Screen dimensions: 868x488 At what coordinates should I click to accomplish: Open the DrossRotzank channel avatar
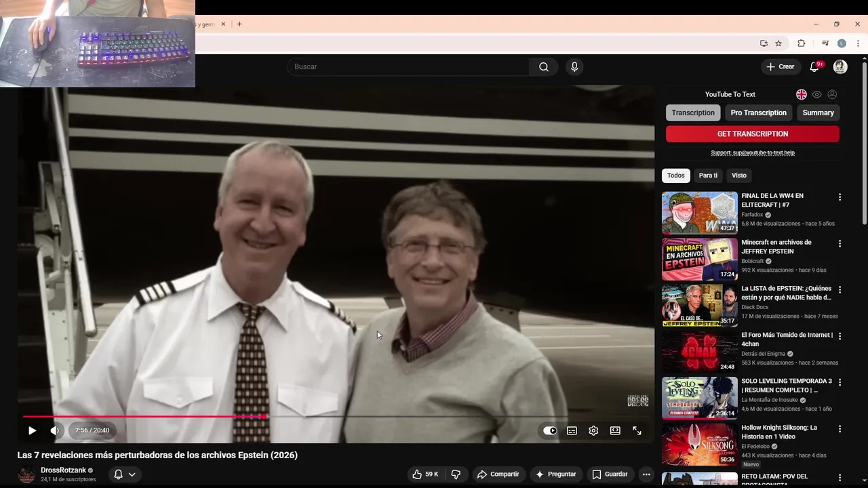pyautogui.click(x=26, y=474)
